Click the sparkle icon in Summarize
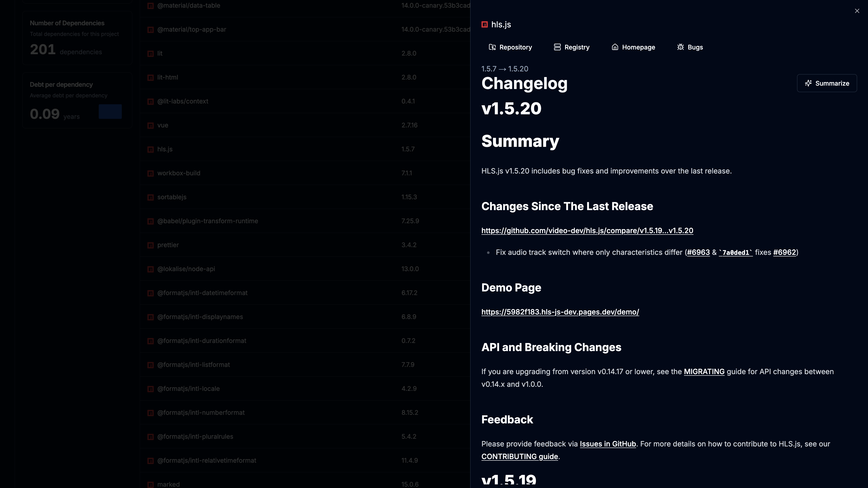This screenshot has width=868, height=488. tap(808, 83)
